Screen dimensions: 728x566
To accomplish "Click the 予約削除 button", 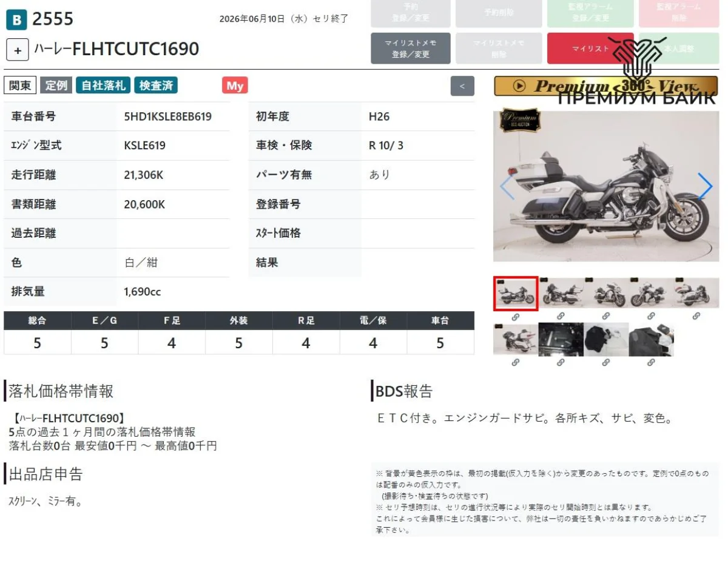I will (x=498, y=13).
